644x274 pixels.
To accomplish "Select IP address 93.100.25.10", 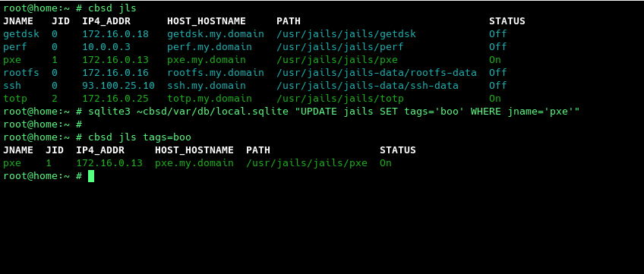I will point(118,86).
